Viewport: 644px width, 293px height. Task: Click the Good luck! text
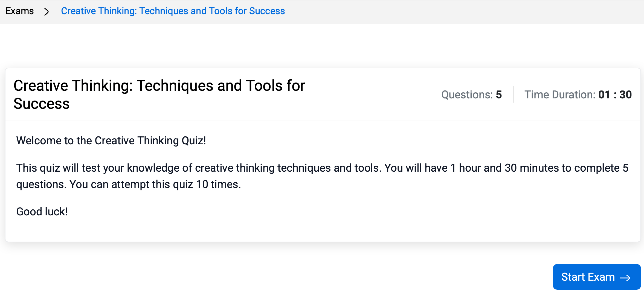click(42, 212)
